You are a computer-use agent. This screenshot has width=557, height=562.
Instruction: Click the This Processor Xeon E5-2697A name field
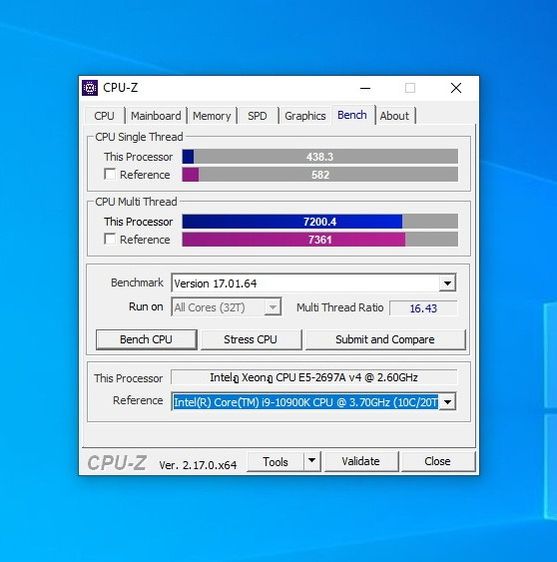click(x=314, y=377)
